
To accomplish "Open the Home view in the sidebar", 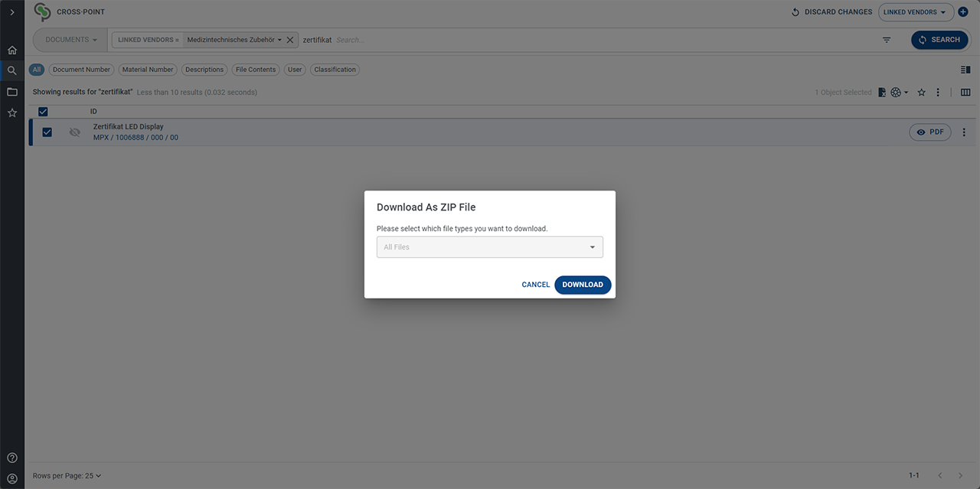I will coord(11,49).
